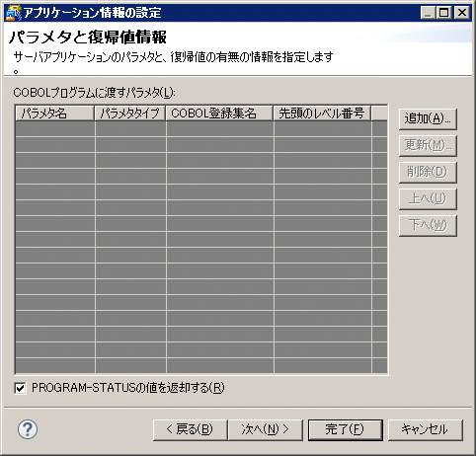Click the 削除(D) button
The image size is (476, 456).
[428, 172]
